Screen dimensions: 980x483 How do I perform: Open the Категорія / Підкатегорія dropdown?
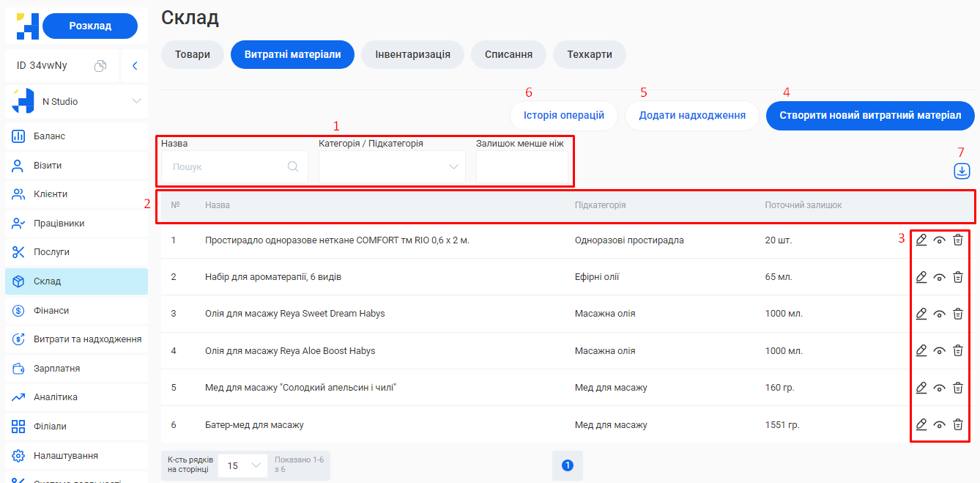(392, 167)
